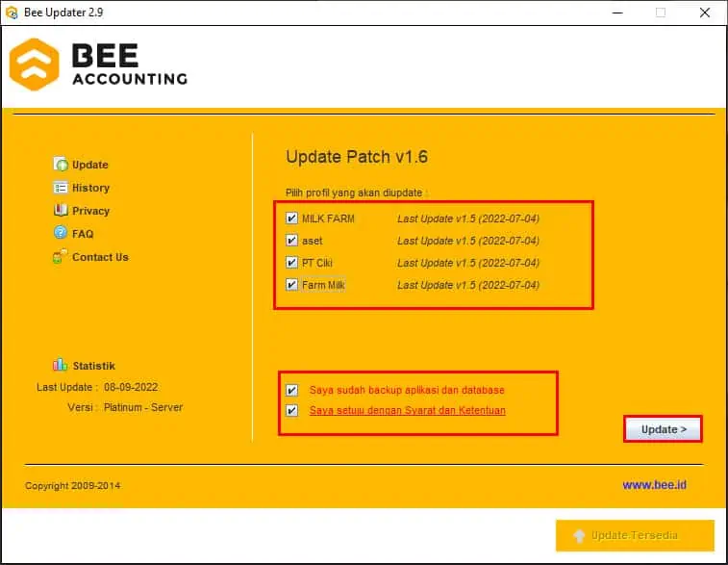The width and height of the screenshot is (728, 565).
Task: Click the Update Tersedia button
Action: [x=635, y=535]
